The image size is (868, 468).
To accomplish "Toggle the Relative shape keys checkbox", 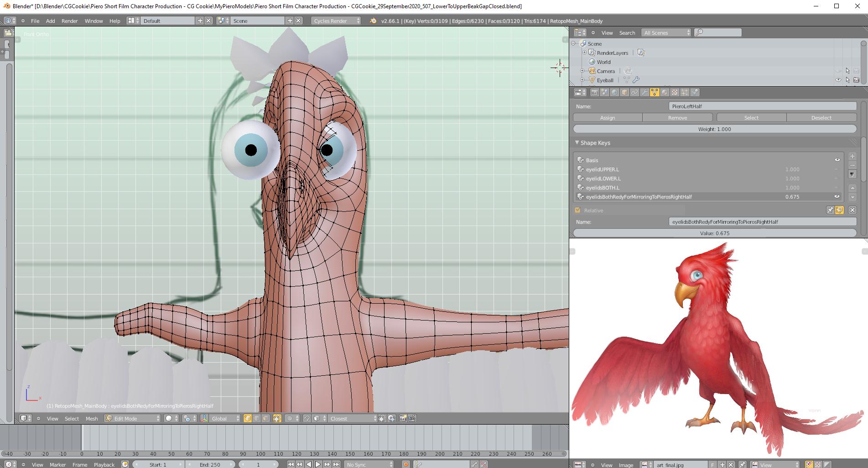I will [x=577, y=210].
